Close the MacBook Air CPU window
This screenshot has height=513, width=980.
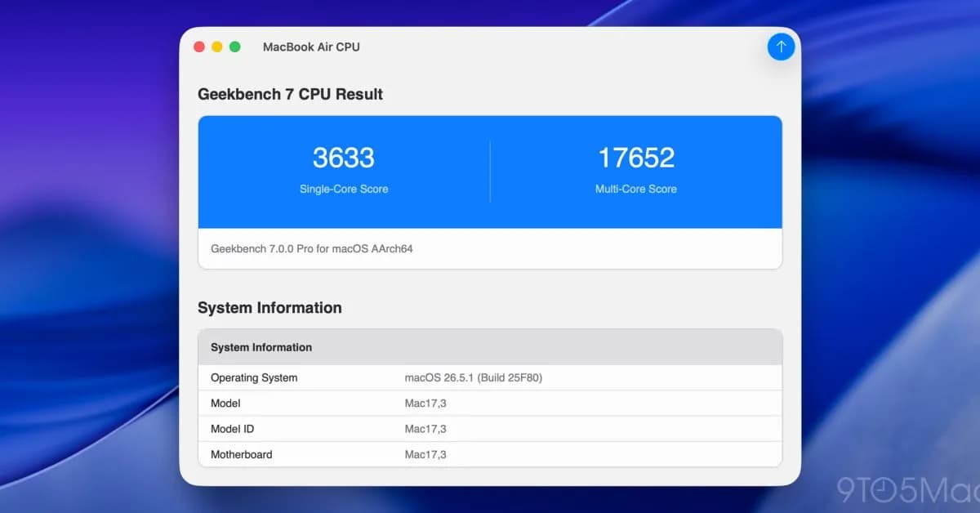pos(199,47)
